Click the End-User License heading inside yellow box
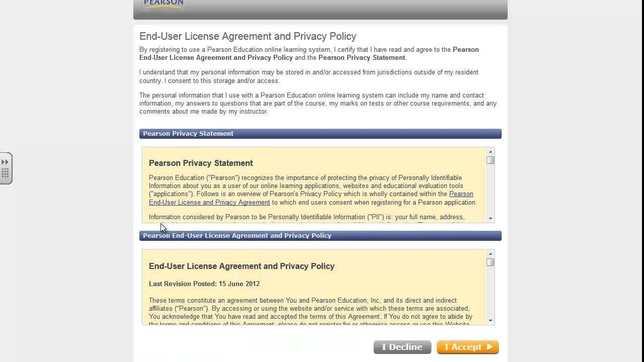 [242, 266]
